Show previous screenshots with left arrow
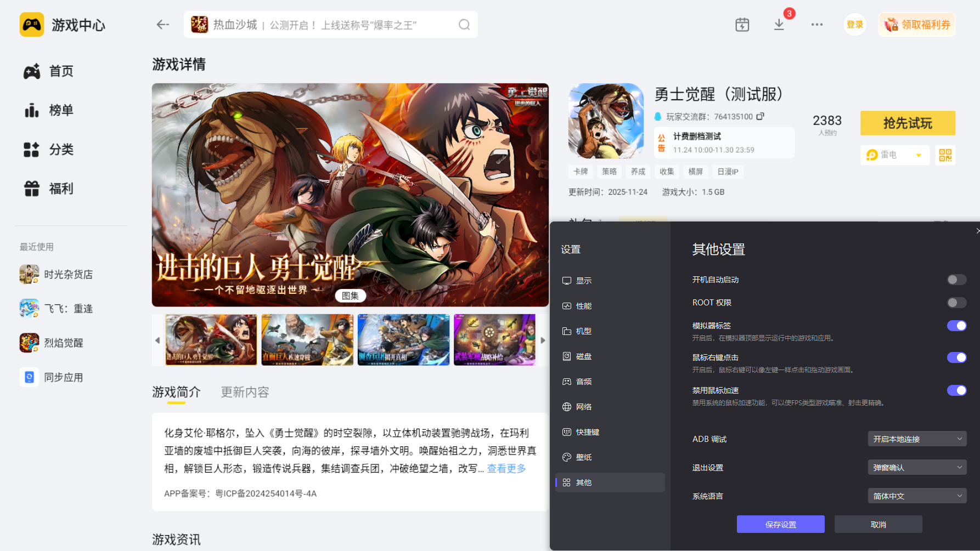 pyautogui.click(x=157, y=340)
